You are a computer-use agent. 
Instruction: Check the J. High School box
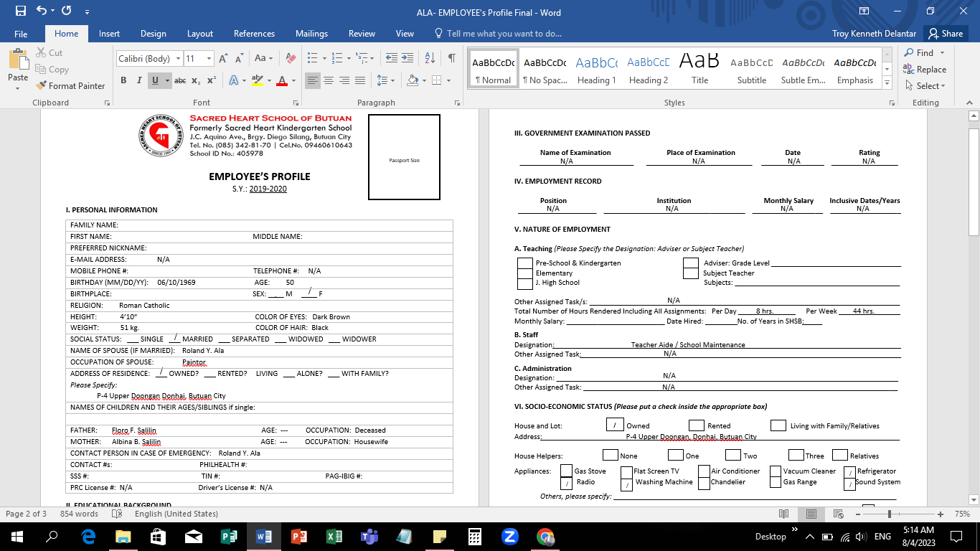[525, 283]
